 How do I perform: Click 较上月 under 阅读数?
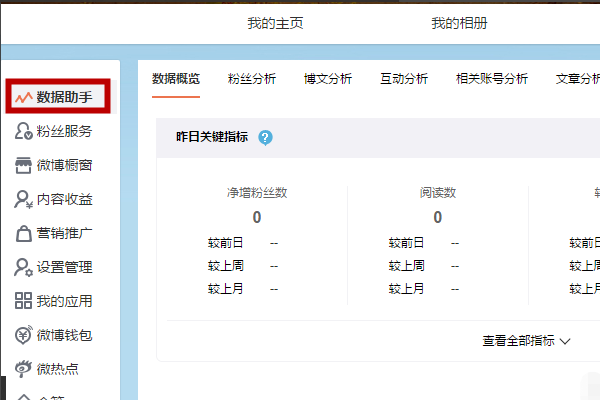tap(406, 289)
